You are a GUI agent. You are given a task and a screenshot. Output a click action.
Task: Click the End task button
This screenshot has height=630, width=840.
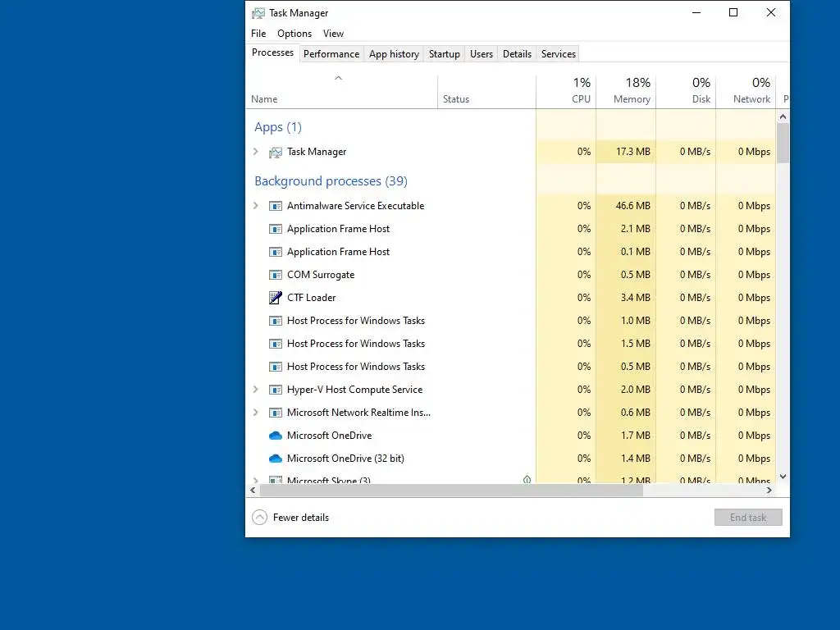coord(748,518)
